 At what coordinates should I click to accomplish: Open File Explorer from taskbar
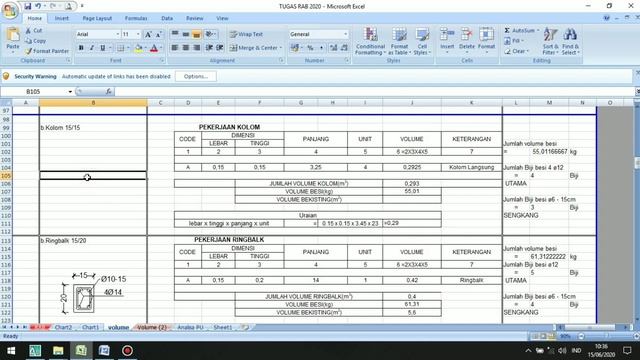(x=58, y=351)
